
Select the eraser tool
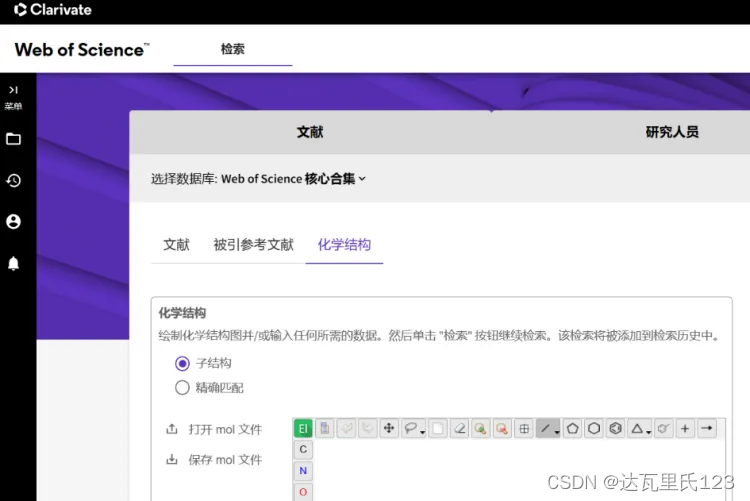pyautogui.click(x=459, y=428)
